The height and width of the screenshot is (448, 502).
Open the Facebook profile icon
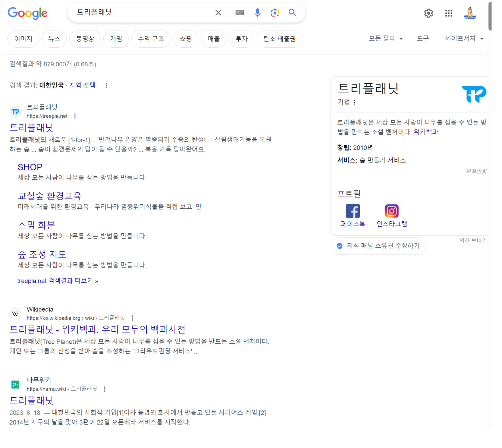pos(353,211)
